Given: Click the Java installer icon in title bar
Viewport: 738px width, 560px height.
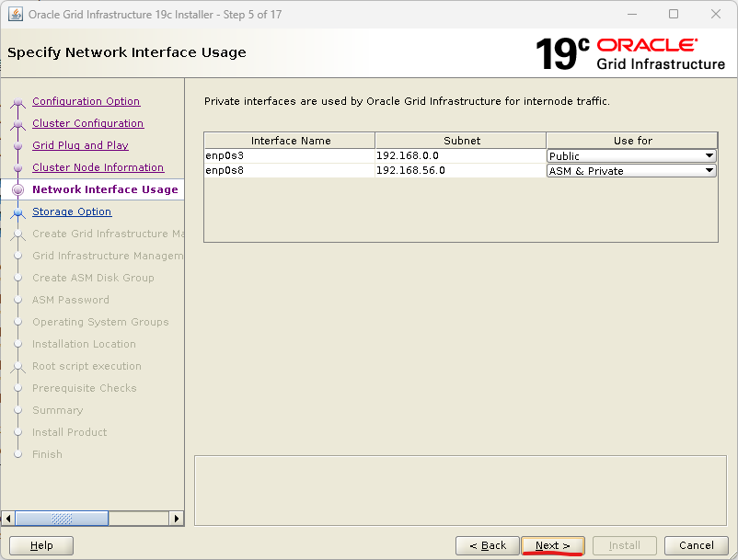Looking at the screenshot, I should (x=16, y=14).
